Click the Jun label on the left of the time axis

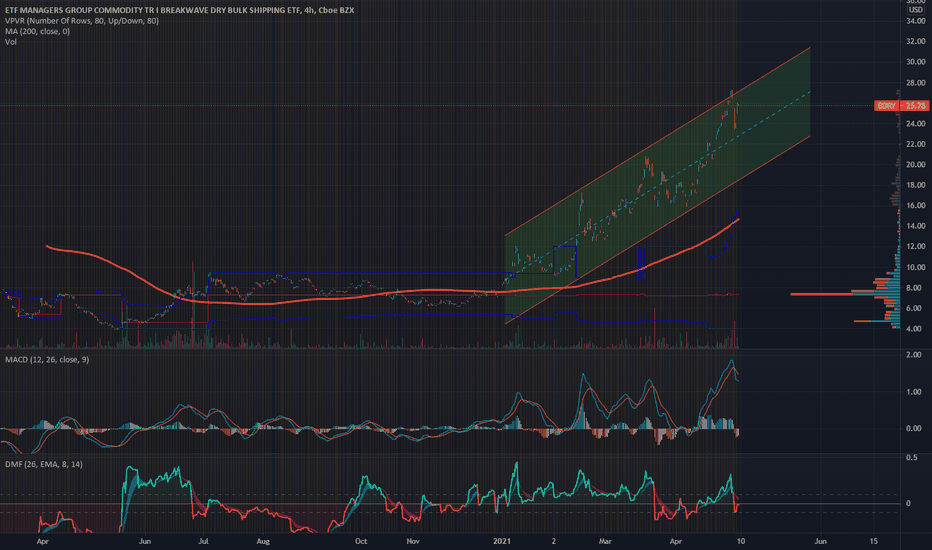pyautogui.click(x=144, y=542)
